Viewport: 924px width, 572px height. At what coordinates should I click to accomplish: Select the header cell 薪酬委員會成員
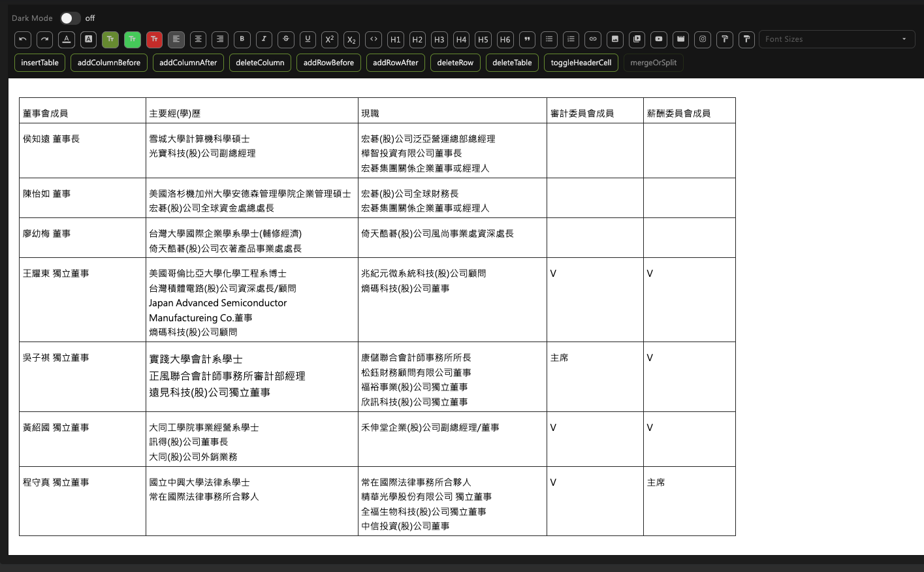(690, 110)
